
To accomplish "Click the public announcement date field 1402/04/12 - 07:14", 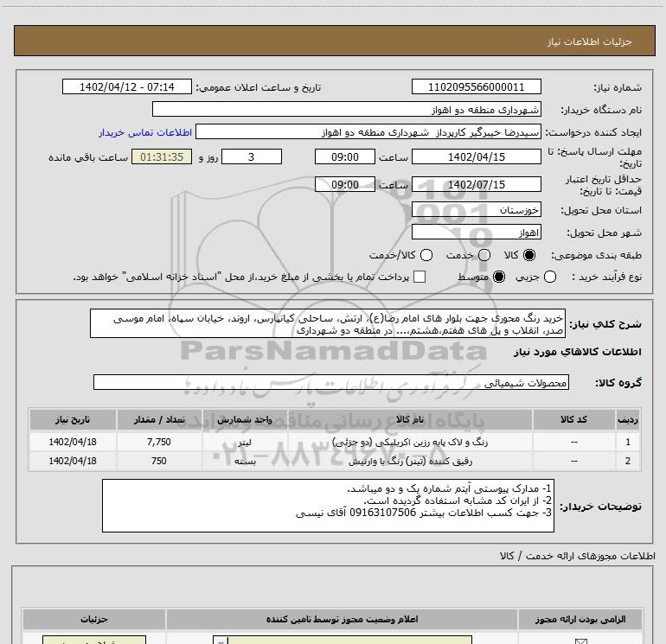I will [127, 86].
